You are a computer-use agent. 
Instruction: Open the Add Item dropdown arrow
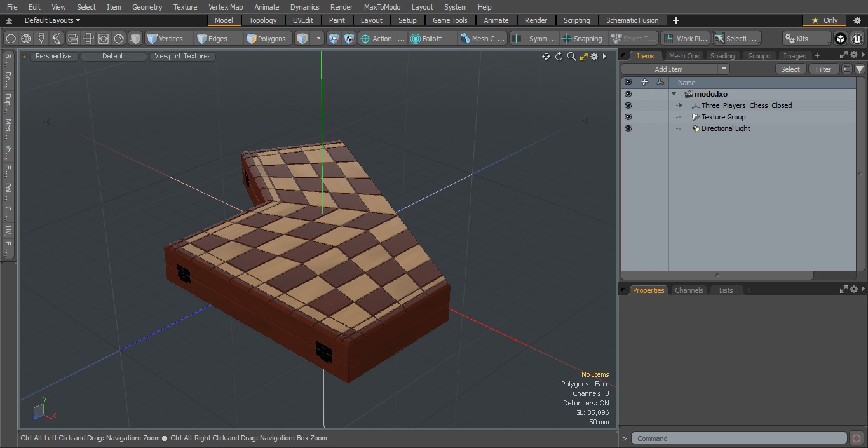pyautogui.click(x=723, y=69)
